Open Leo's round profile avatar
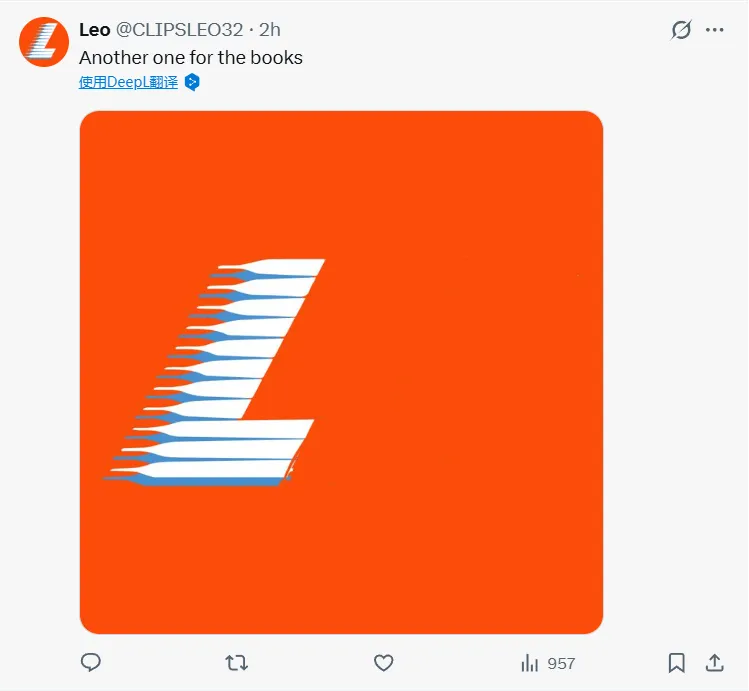 [43, 42]
